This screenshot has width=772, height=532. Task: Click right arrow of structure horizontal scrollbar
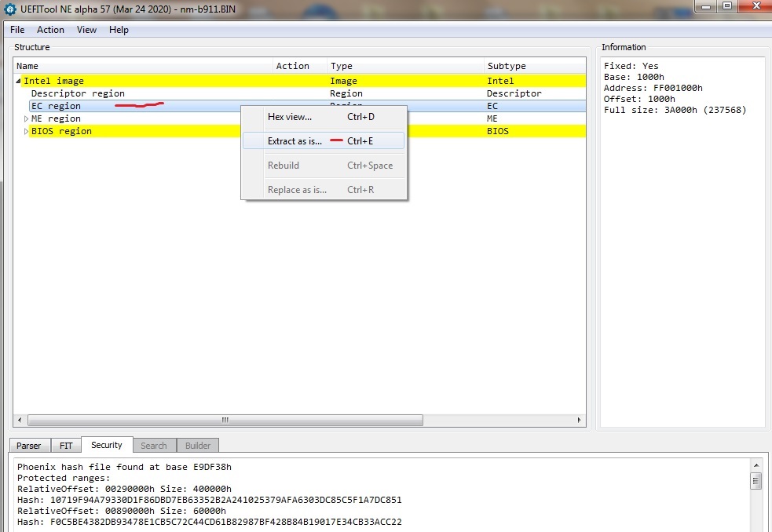(x=580, y=420)
